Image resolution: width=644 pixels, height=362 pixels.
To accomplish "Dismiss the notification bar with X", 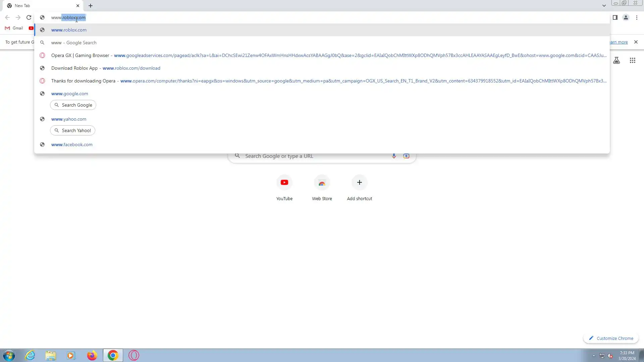I will 636,42.
